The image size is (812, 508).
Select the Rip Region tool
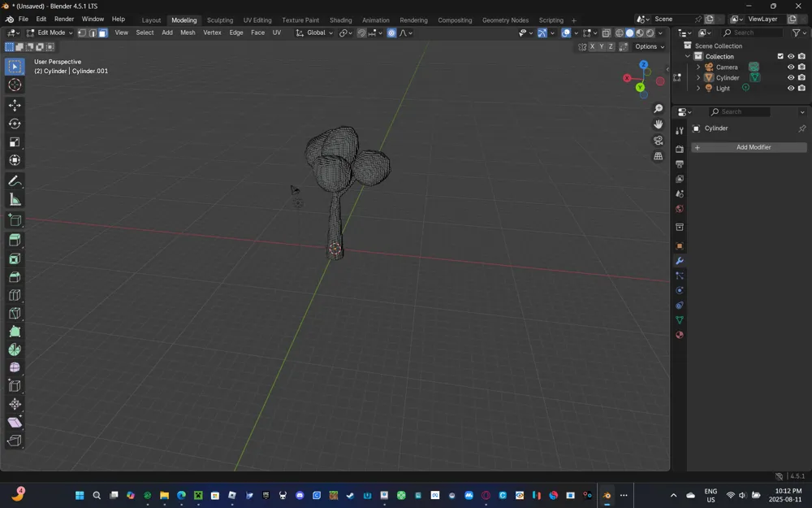[x=15, y=441]
